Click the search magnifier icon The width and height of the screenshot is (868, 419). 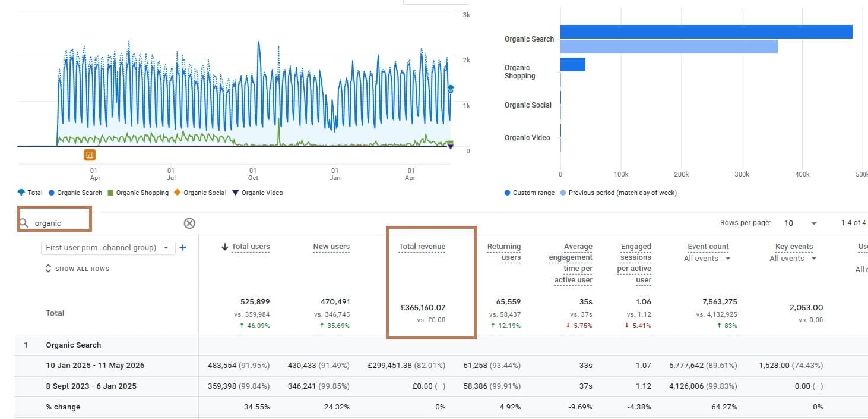click(x=24, y=223)
